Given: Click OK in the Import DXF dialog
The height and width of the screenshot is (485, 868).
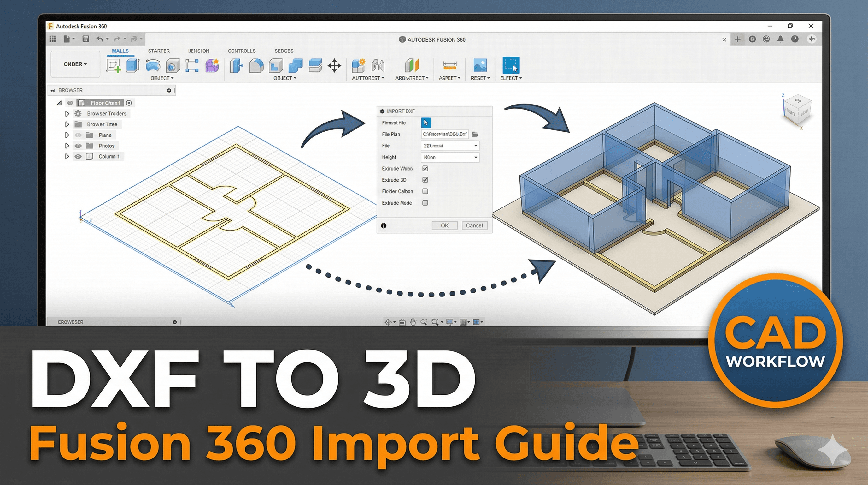Looking at the screenshot, I should 444,225.
